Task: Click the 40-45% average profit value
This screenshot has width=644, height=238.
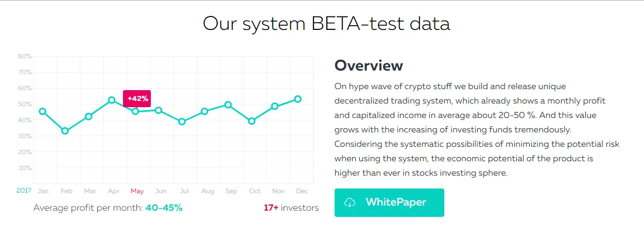Action: pos(164,208)
